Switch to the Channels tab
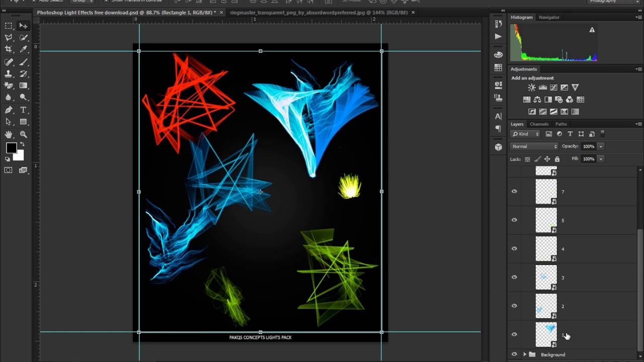Viewport: 644px width, 362px height. [539, 124]
